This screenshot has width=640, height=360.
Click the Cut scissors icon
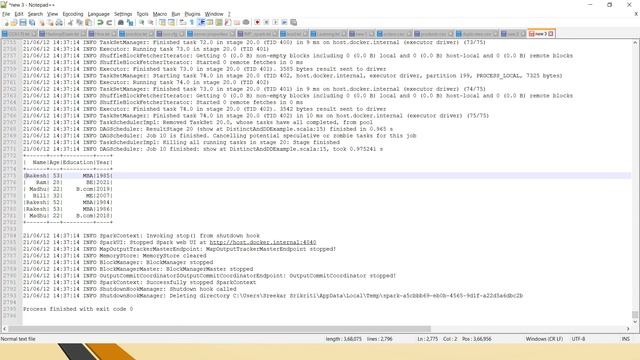click(70, 22)
